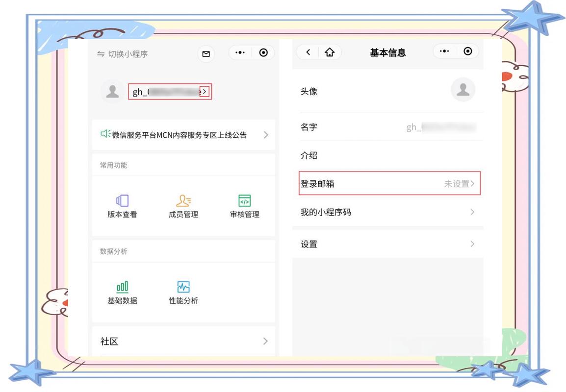
Task: Open the profile avatar next to gh_ account
Action: 112,90
